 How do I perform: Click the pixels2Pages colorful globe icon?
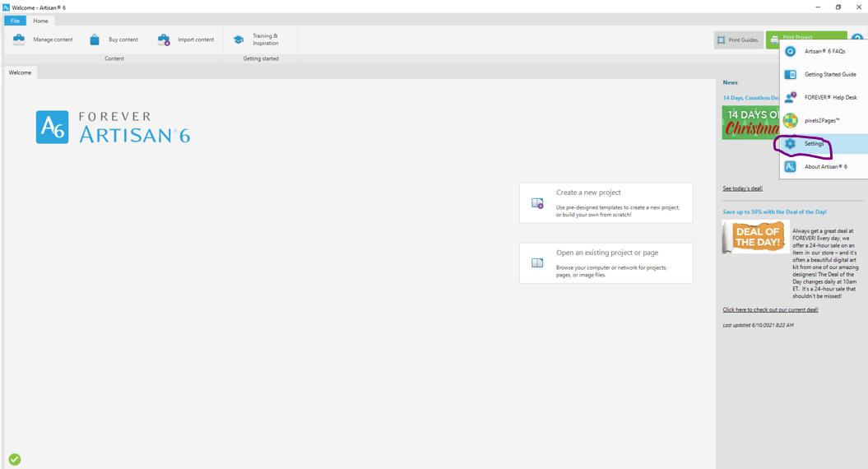click(x=790, y=120)
